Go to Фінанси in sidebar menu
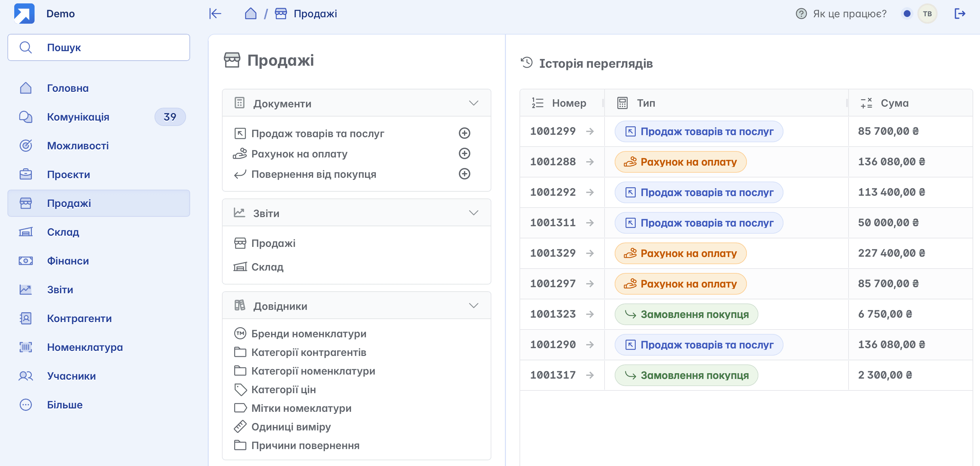980x466 pixels. click(68, 261)
